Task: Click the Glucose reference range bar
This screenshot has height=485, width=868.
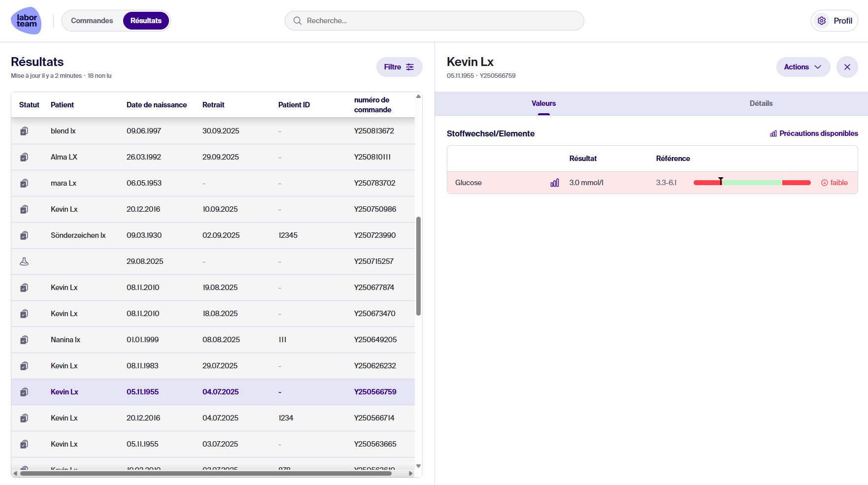Action: pos(752,183)
